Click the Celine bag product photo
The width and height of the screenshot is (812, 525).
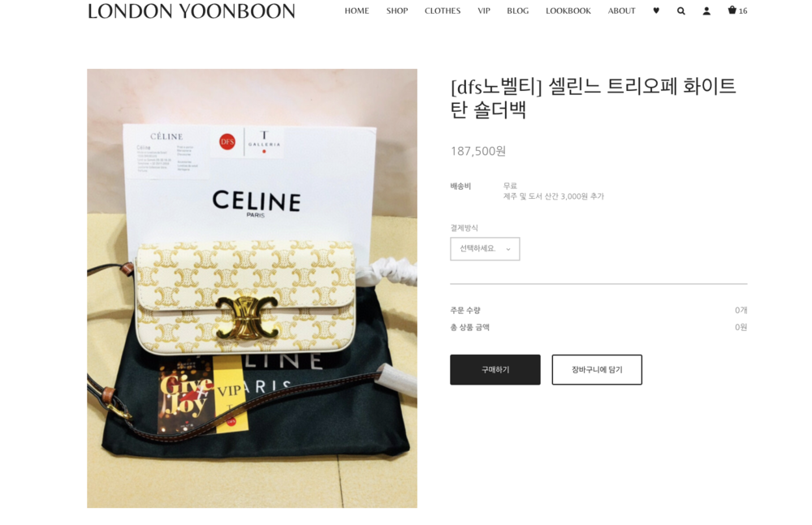pyautogui.click(x=253, y=288)
